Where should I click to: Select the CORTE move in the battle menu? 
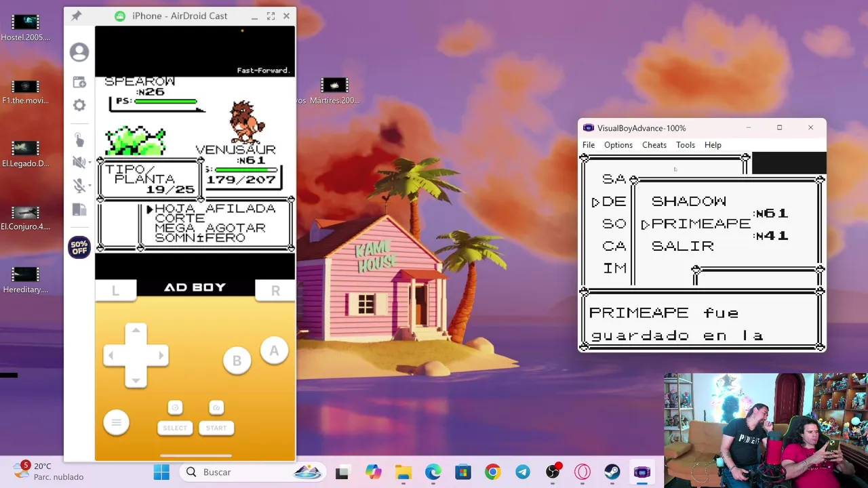tap(180, 218)
